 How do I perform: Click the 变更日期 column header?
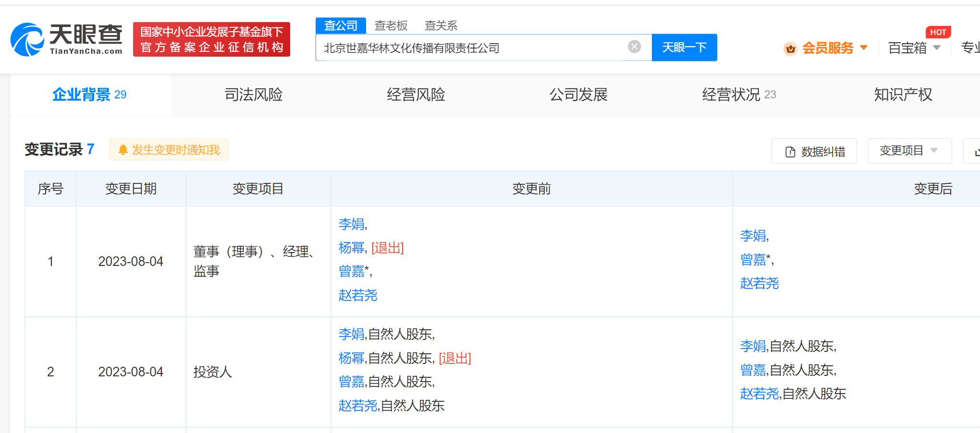click(x=131, y=189)
